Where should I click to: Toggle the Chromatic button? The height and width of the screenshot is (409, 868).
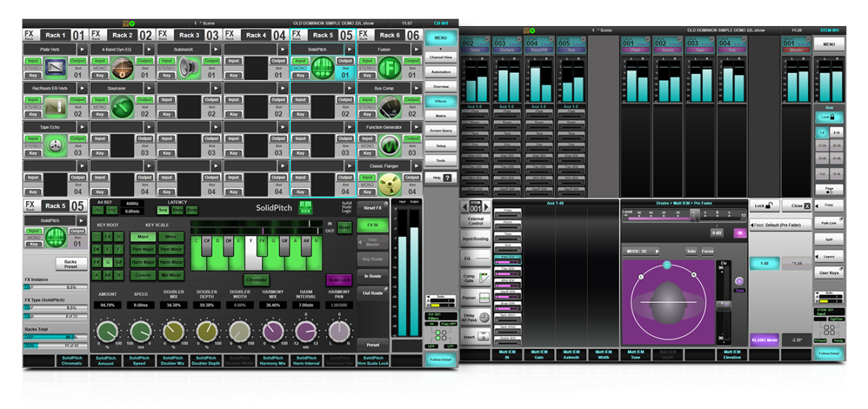point(257,280)
